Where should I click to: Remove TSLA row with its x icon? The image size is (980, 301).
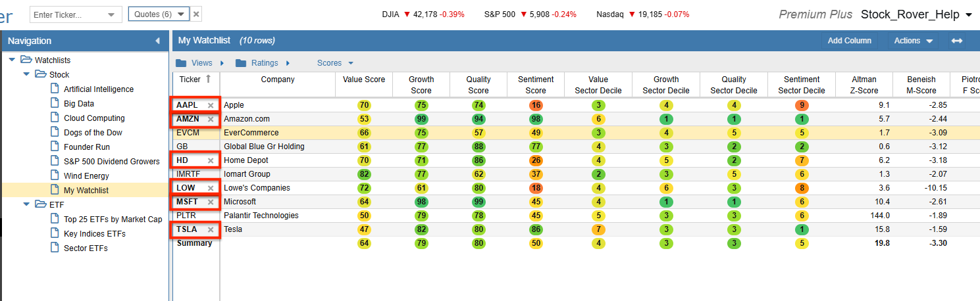coord(211,230)
